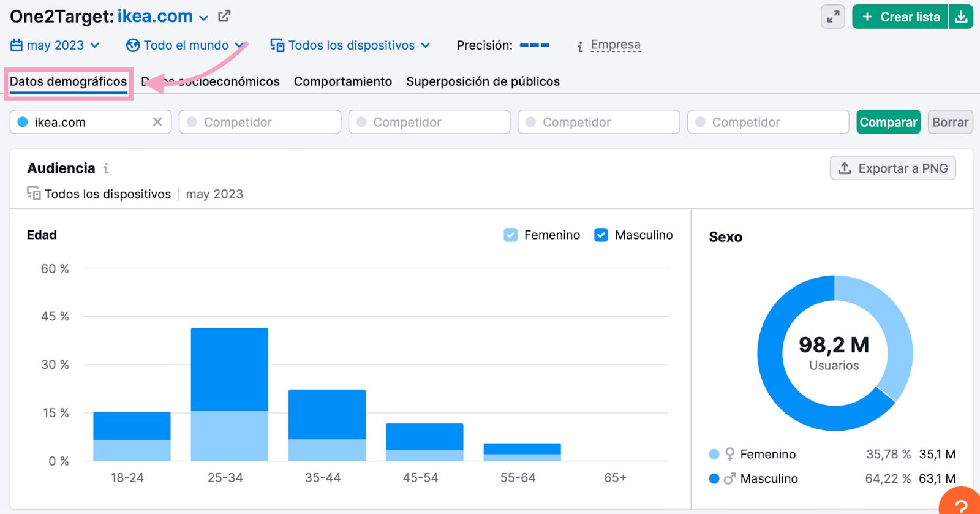This screenshot has height=514, width=980.
Task: Click the first Competidor input field
Action: (260, 122)
